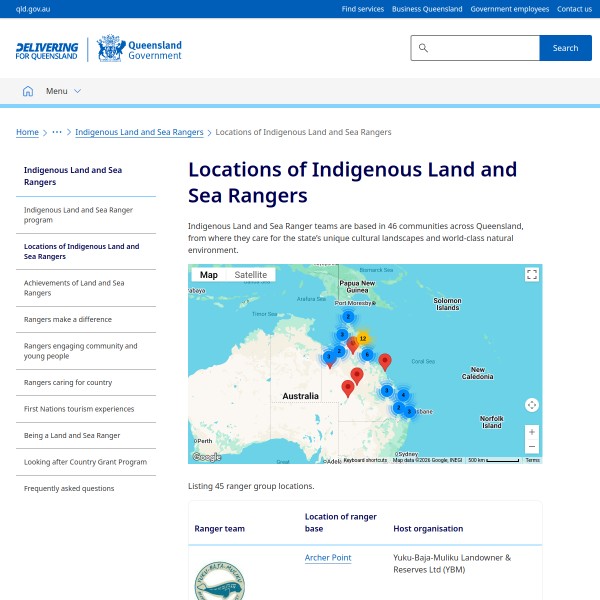Zoom out on the map
The height and width of the screenshot is (600, 600).
pos(532,447)
